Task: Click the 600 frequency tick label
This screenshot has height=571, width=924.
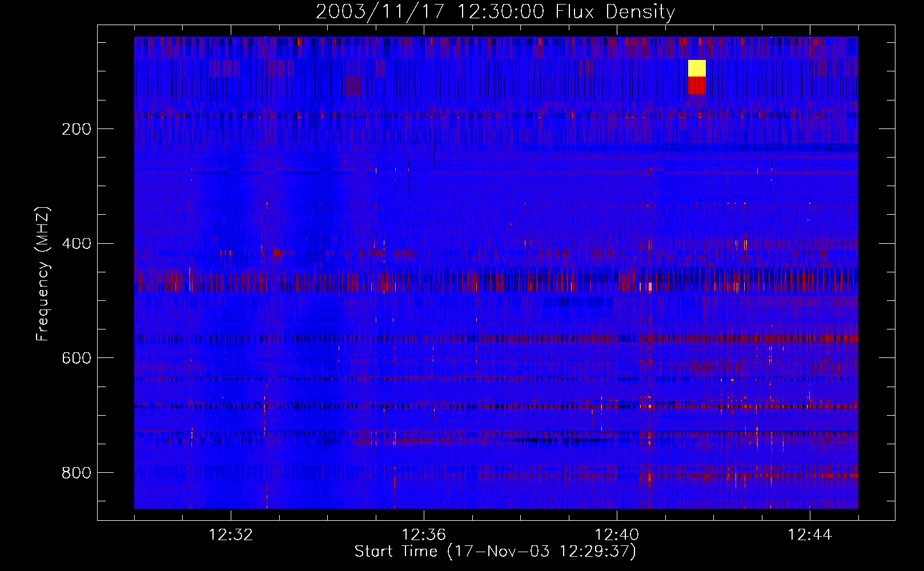Action: tap(77, 358)
